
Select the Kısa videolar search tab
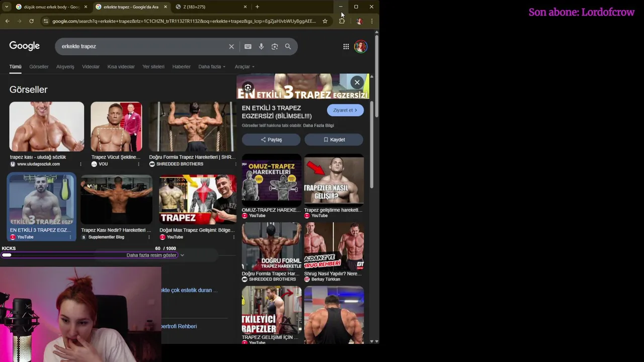click(x=121, y=66)
